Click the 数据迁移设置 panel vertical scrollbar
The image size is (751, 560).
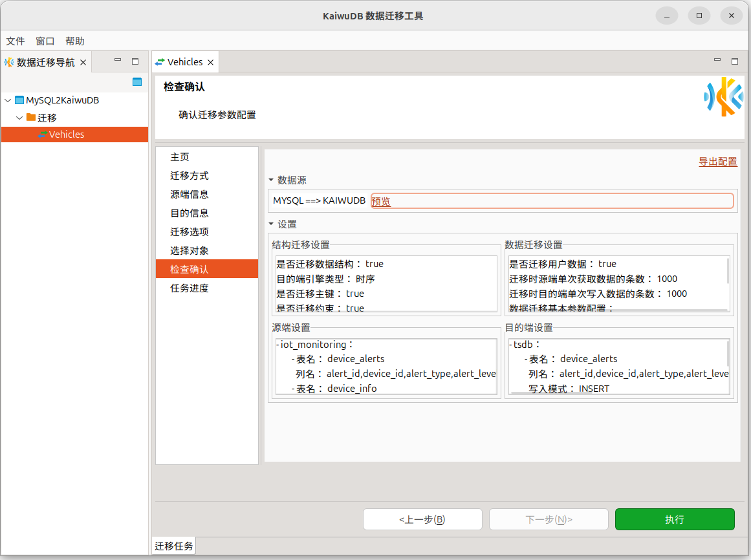click(728, 272)
